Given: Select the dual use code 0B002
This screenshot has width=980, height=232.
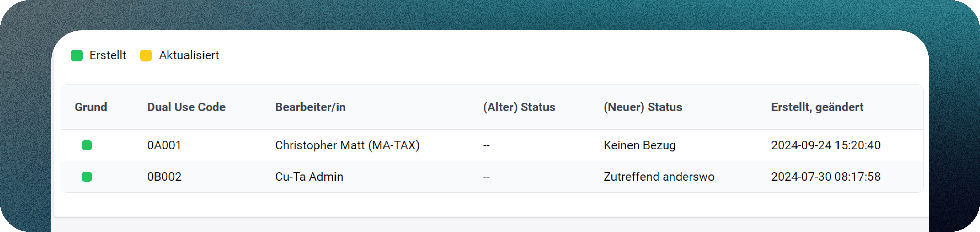Looking at the screenshot, I should (x=164, y=177).
